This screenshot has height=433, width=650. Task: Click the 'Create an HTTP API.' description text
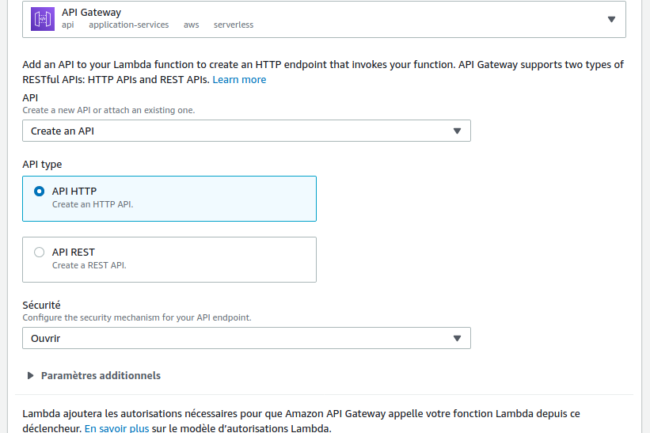click(x=92, y=204)
